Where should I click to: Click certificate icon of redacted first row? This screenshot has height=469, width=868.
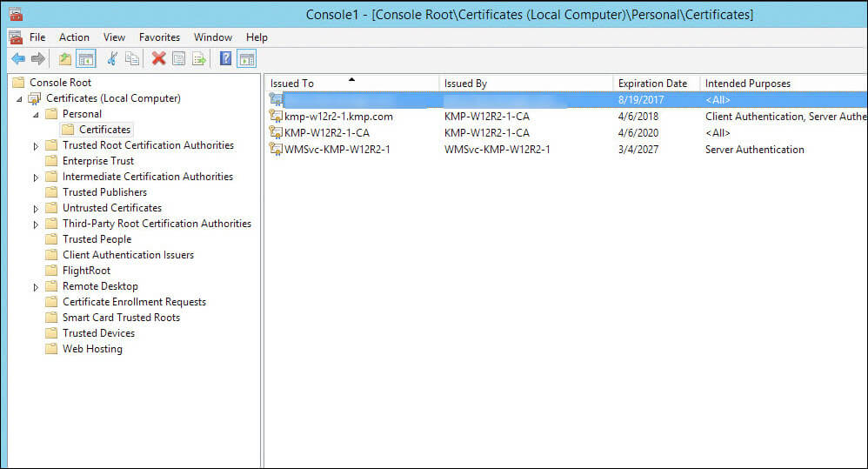pyautogui.click(x=276, y=100)
